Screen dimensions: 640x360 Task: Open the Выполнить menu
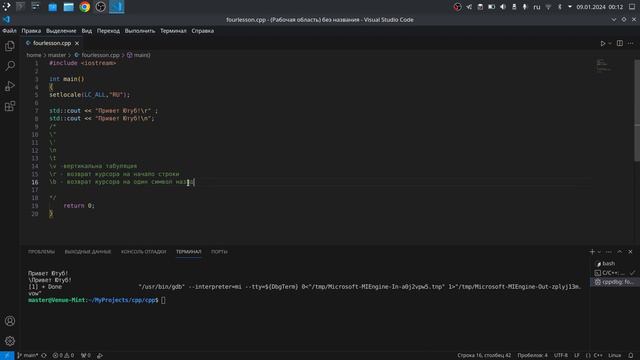pyautogui.click(x=140, y=31)
